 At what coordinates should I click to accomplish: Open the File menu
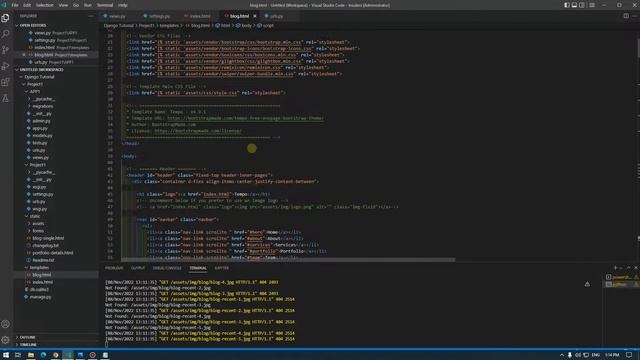[x=15, y=5]
